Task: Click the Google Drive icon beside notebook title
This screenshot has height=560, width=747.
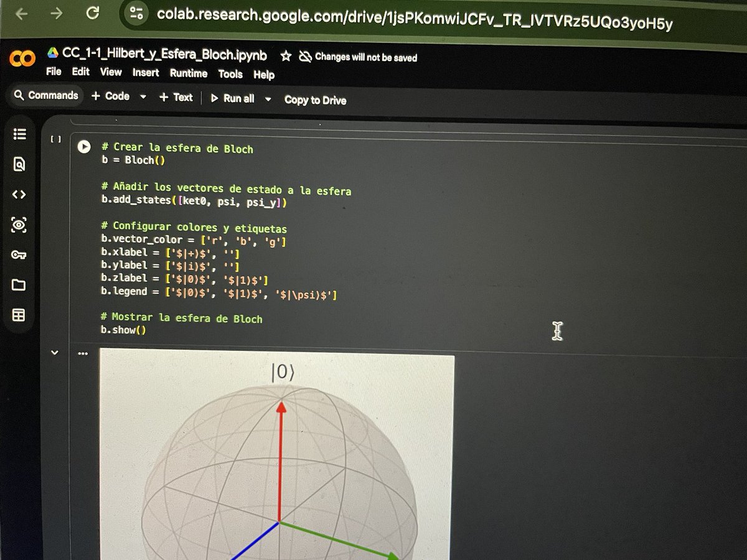Action: click(x=53, y=54)
